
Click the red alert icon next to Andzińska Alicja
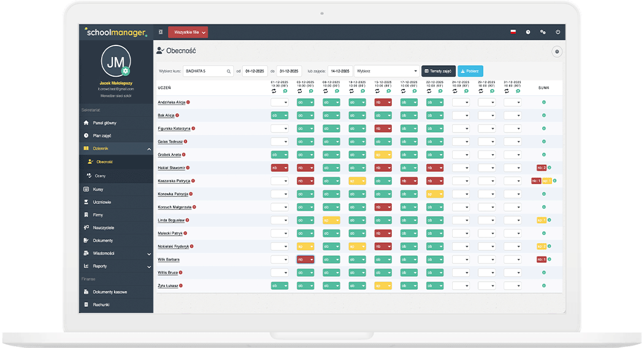tap(188, 102)
